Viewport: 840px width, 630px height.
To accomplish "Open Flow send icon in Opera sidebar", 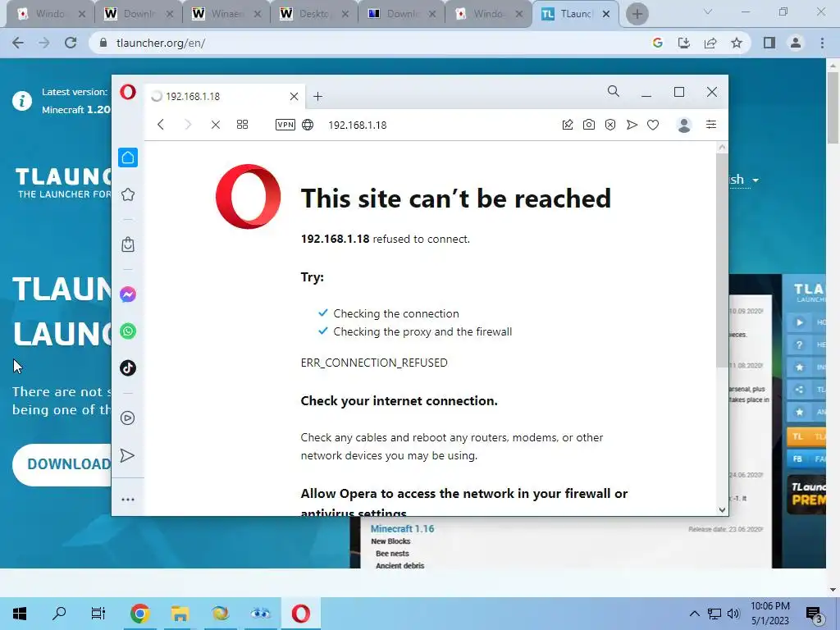I will [127, 455].
